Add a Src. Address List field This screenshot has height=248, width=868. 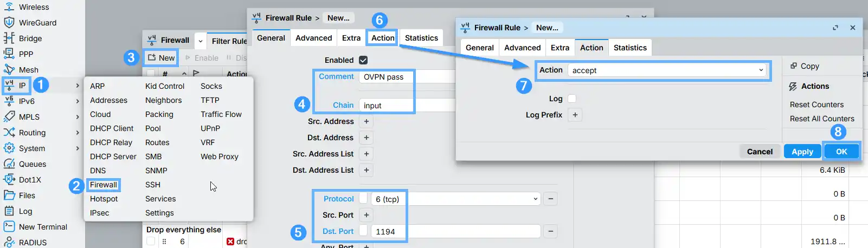tap(367, 154)
